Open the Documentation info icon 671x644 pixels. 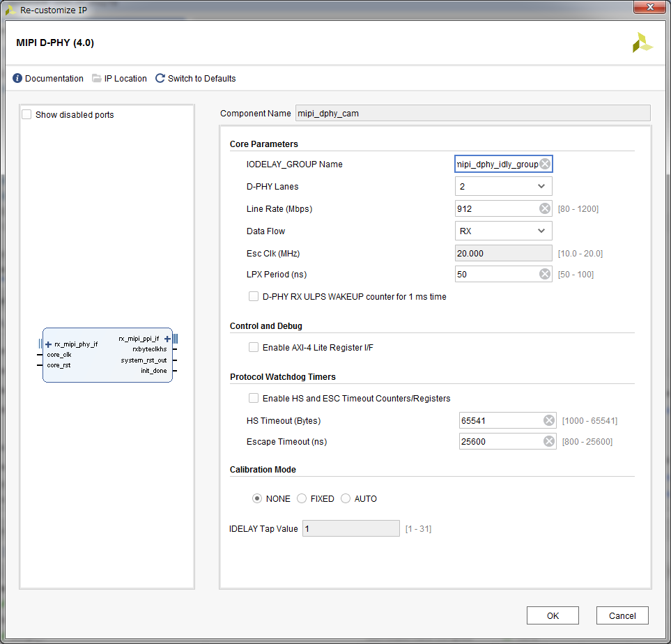click(x=17, y=78)
